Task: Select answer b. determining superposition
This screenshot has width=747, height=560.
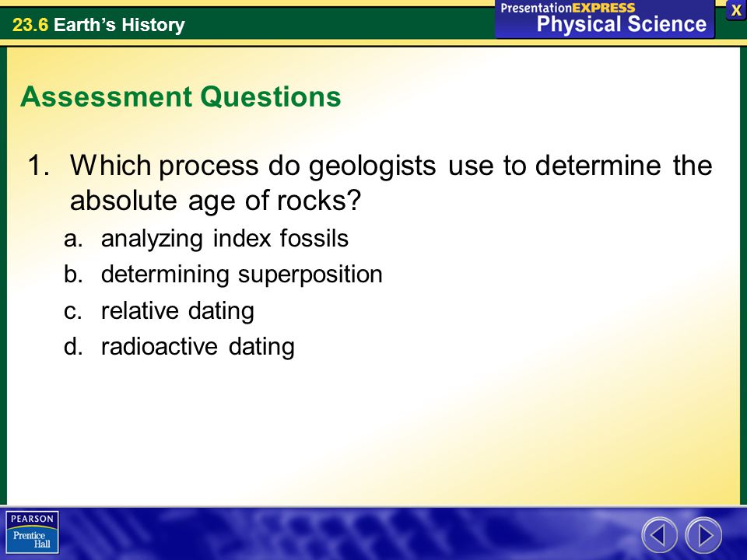Action: (223, 275)
